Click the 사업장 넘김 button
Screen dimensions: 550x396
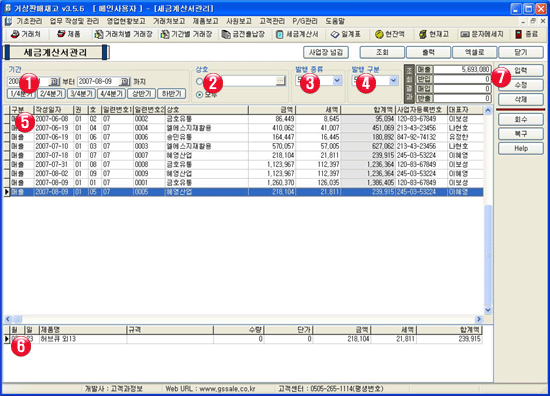coord(326,53)
